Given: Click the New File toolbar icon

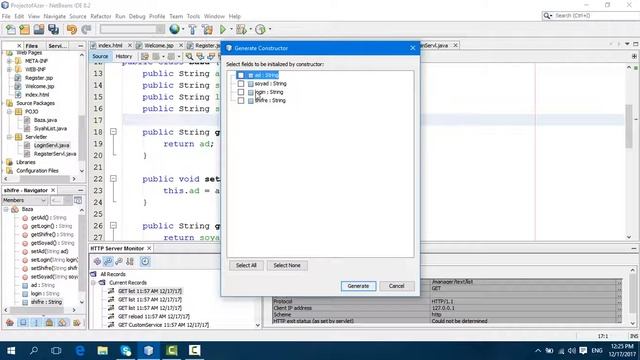Looking at the screenshot, I should [x=11, y=29].
